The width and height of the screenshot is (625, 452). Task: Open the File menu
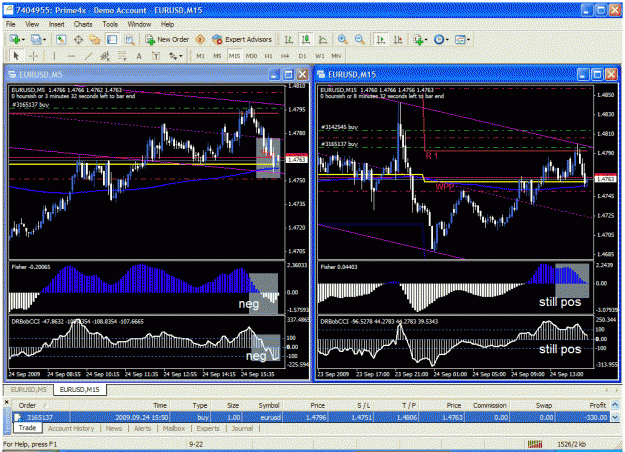(x=10, y=24)
